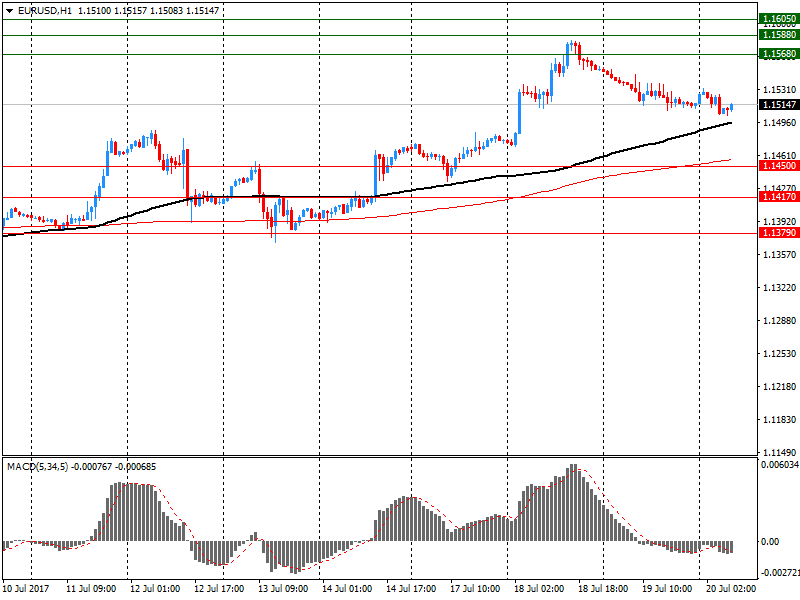Screen dimensions: 800x600
Task: Click the MACD(5,34,5) indicator label
Action: point(37,467)
